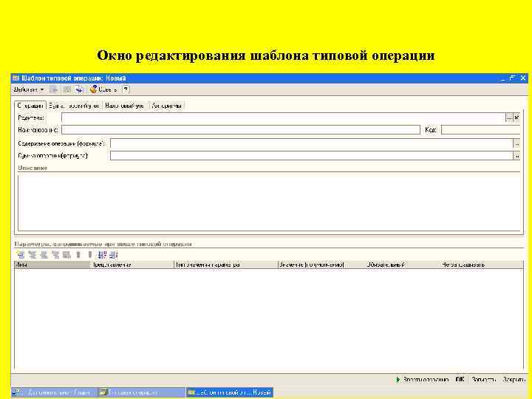Select the Шаблон типовой... Новый window-bar tab
The height and width of the screenshot is (399, 532).
click(x=230, y=392)
